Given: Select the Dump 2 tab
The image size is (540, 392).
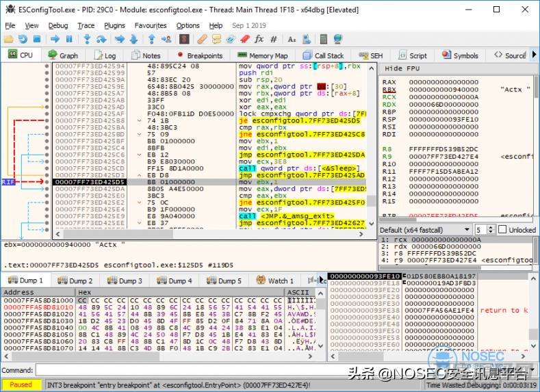Looking at the screenshot, I should pyautogui.click(x=75, y=280).
